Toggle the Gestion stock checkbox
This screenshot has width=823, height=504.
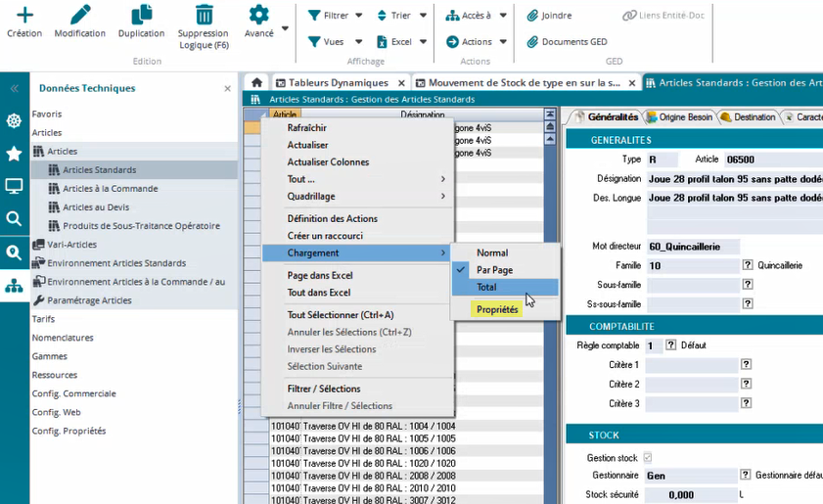click(647, 458)
